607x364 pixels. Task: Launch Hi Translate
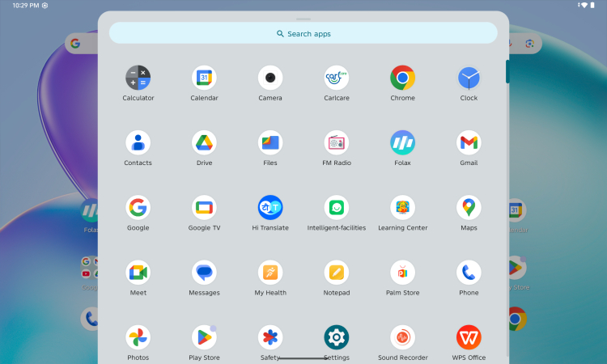[x=270, y=208]
